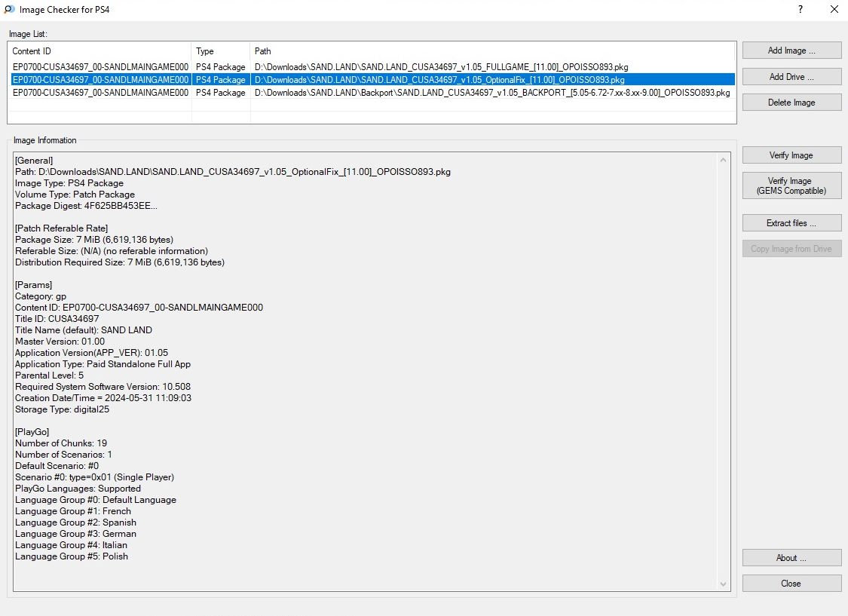Click the Add Image button

pos(791,51)
